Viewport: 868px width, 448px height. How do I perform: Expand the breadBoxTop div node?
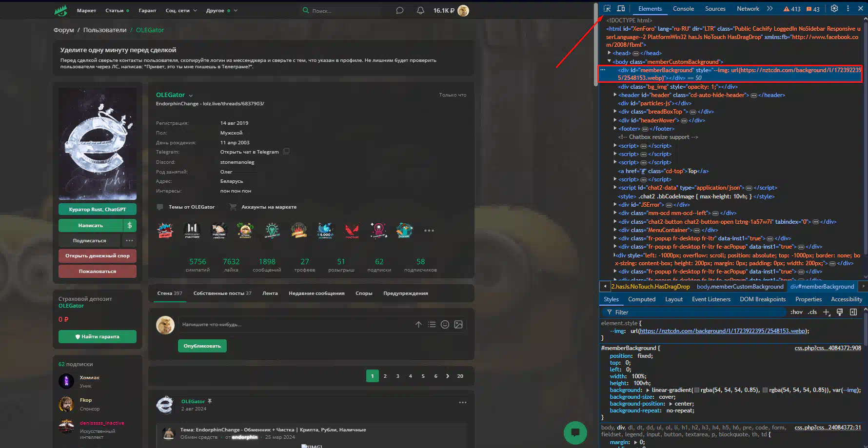point(615,112)
